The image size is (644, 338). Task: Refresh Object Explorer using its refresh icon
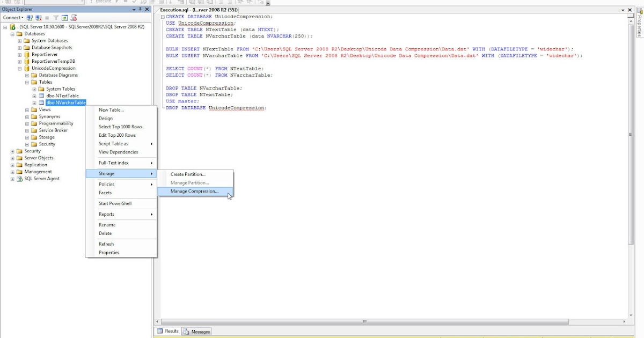65,17
